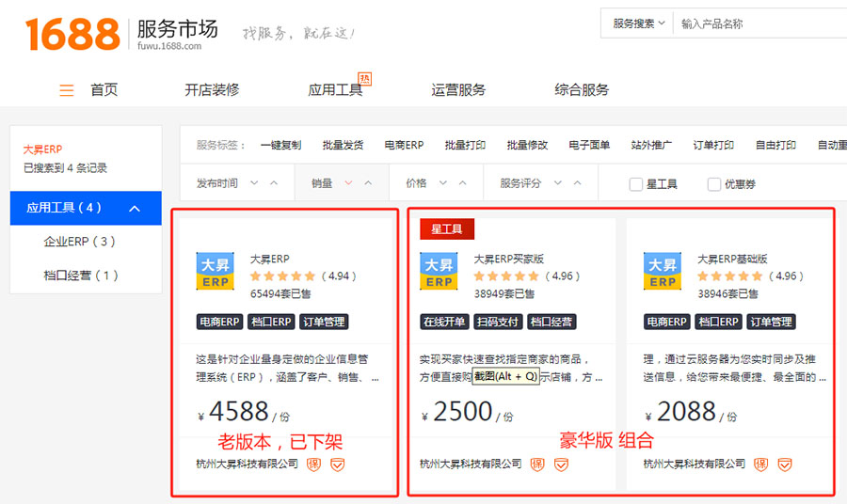Filter by 电子面单 service tag

point(589,145)
